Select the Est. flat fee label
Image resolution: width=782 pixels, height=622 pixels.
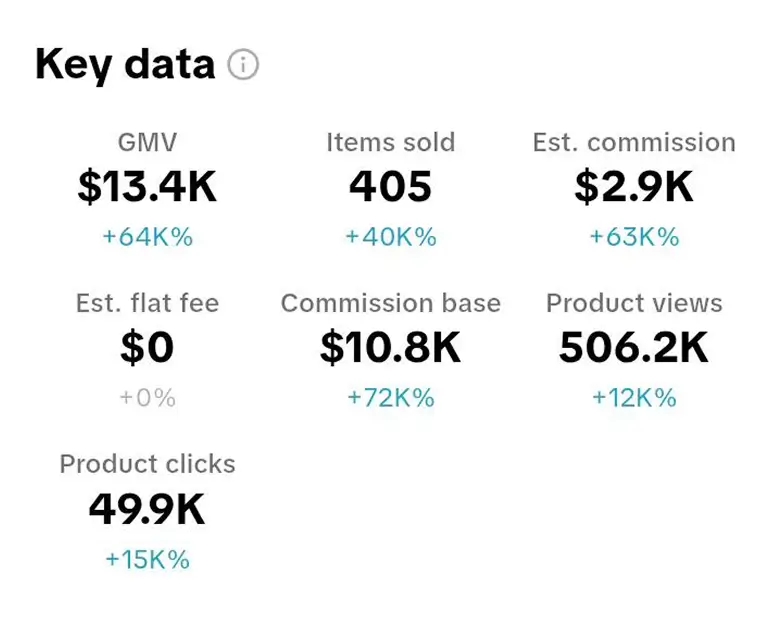147,303
